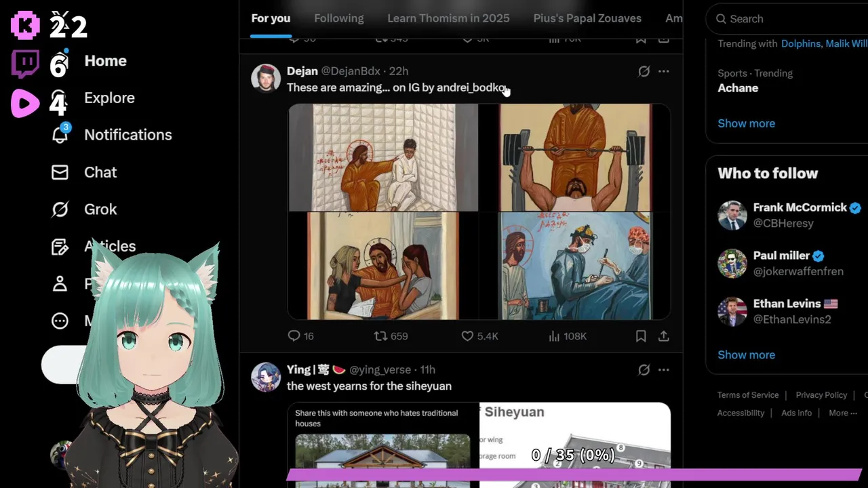Open more options on Ying's post
868x488 pixels.
pos(664,370)
